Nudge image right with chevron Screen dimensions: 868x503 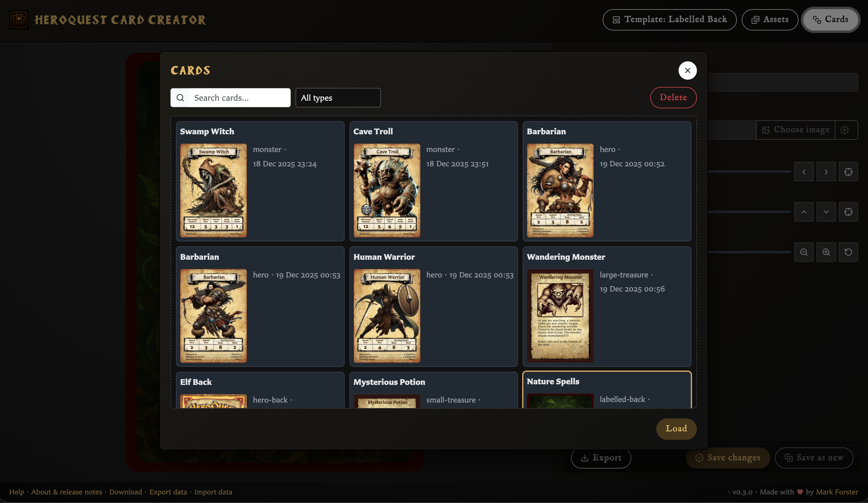click(x=826, y=172)
